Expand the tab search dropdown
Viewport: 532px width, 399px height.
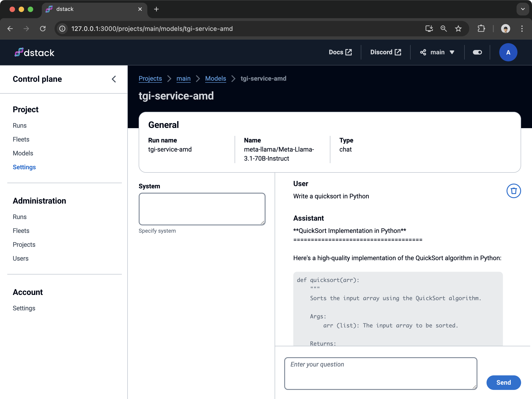tap(523, 9)
